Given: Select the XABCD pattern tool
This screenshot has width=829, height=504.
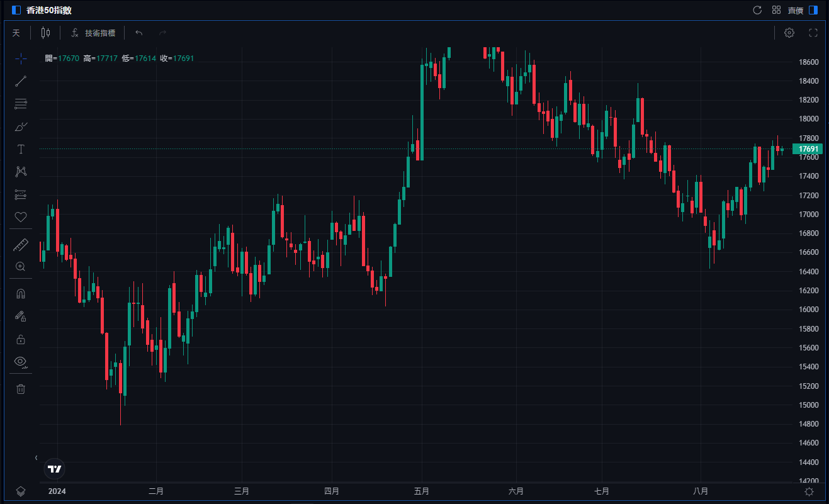Looking at the screenshot, I should coord(21,172).
